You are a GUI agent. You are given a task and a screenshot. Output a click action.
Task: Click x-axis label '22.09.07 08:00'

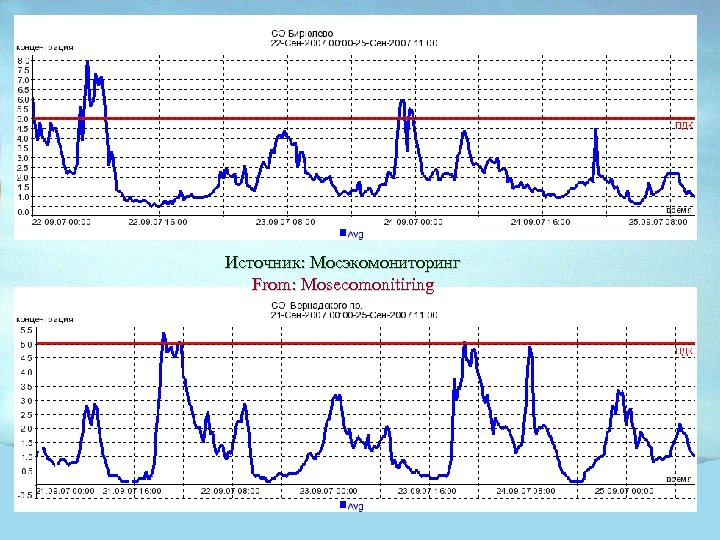click(230, 491)
